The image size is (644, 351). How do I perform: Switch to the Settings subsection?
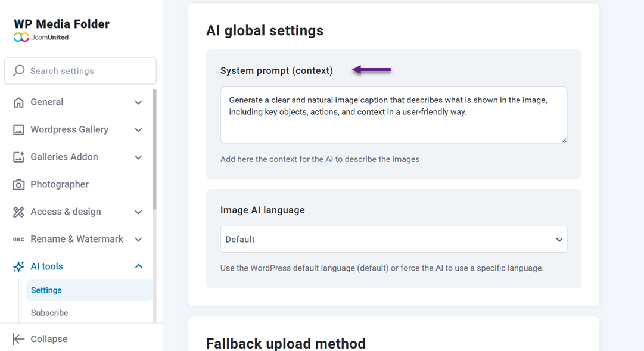click(x=46, y=290)
